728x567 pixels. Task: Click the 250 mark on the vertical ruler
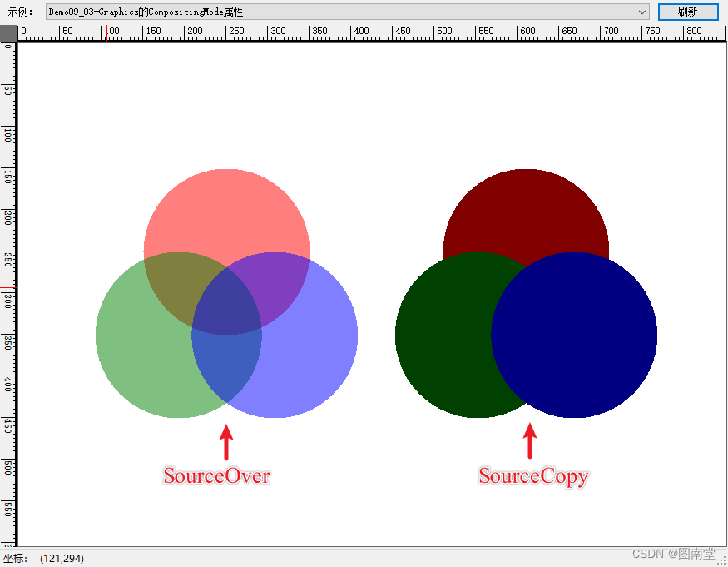pos(7,256)
